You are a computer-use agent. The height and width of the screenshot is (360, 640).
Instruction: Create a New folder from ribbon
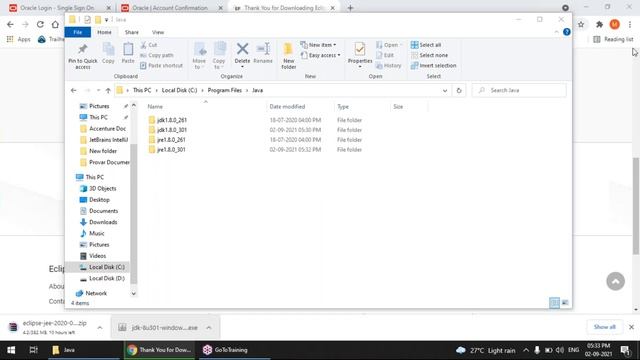pyautogui.click(x=289, y=56)
